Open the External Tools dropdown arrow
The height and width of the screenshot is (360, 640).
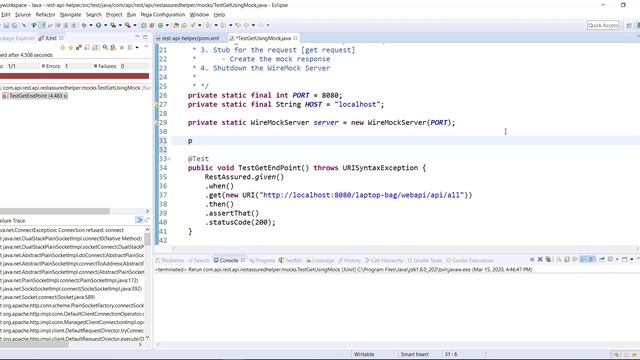tap(135, 25)
